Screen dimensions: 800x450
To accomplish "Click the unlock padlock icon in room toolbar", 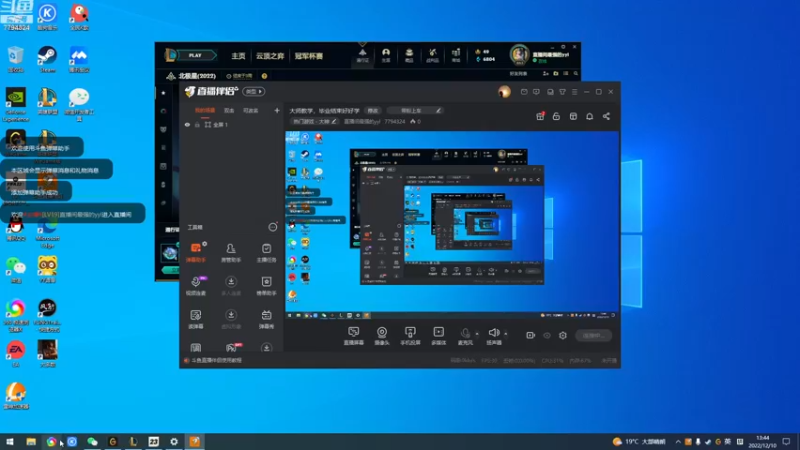I will pos(556,116).
